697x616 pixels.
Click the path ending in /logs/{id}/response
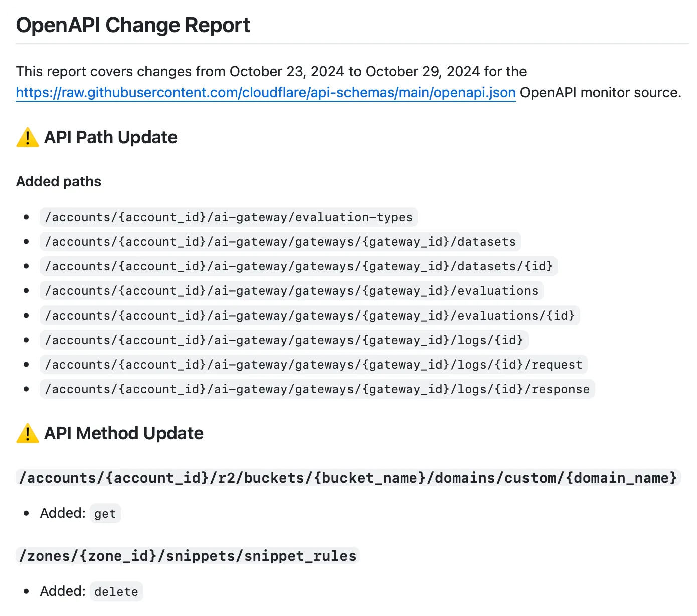pos(317,389)
